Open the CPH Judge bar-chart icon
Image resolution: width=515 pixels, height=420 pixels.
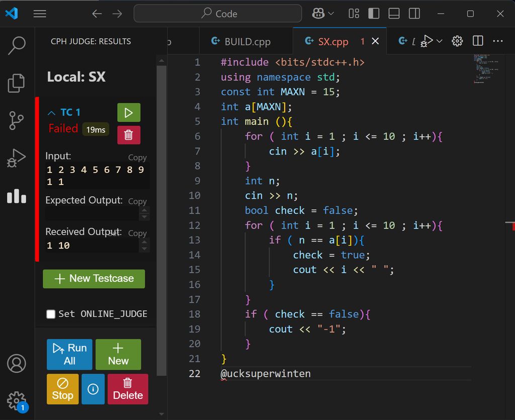[17, 196]
